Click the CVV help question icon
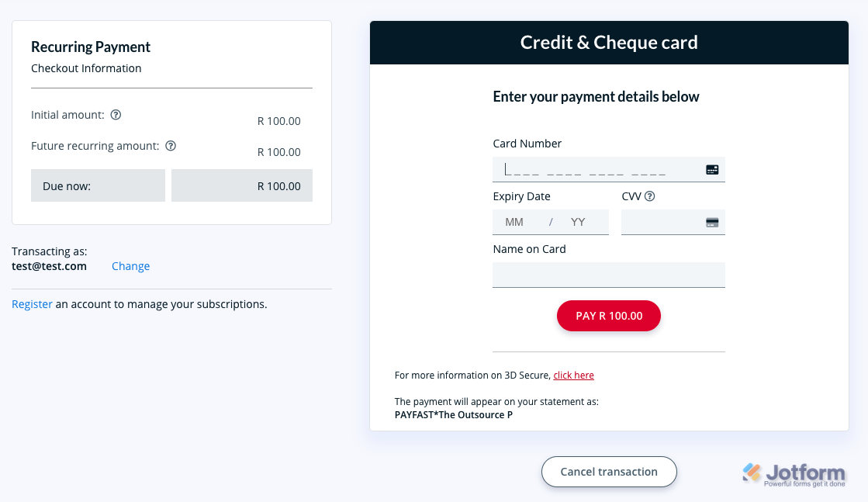Screen dimensions: 868x502 650,196
